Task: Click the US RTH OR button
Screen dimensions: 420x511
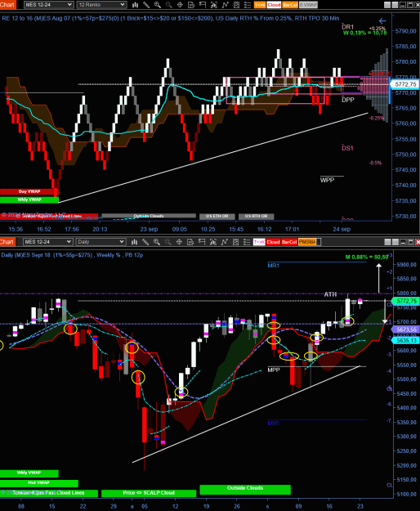Action: pos(257,217)
